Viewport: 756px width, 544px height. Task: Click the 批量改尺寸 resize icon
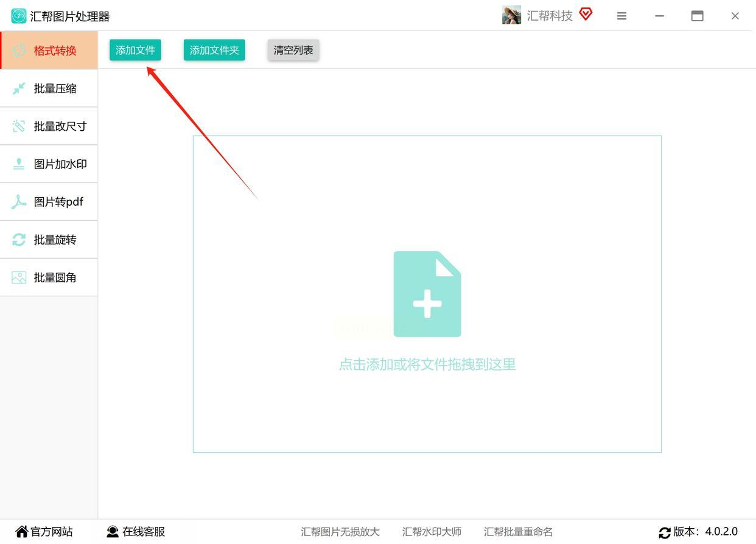click(x=19, y=126)
